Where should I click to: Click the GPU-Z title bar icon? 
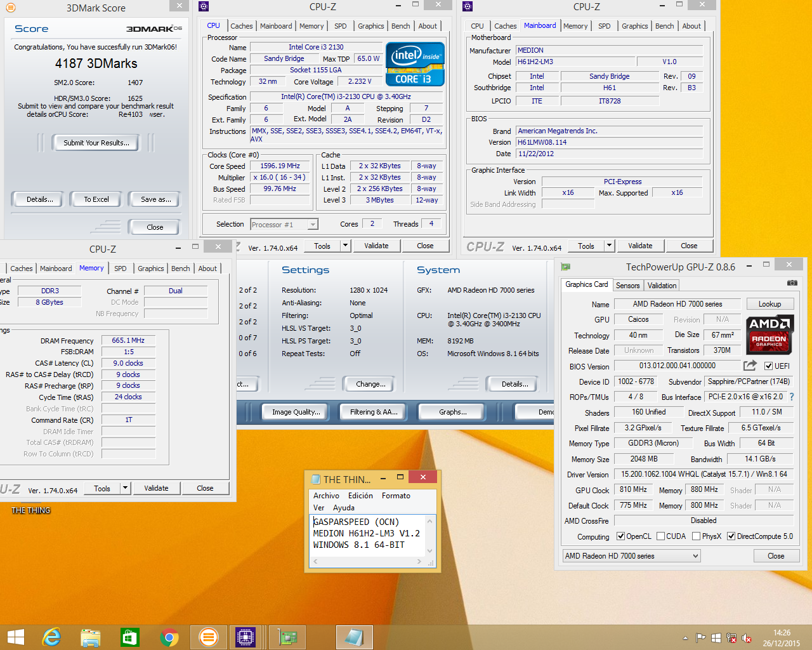[x=565, y=267]
